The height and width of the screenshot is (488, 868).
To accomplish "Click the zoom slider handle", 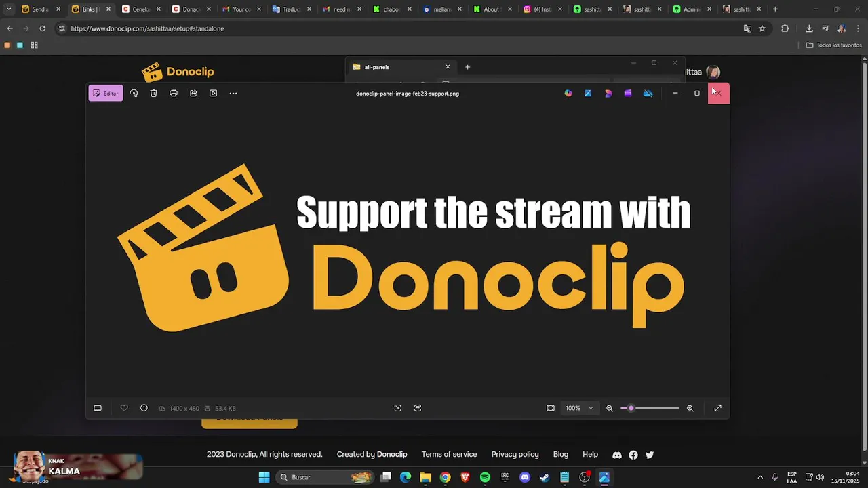I will coord(631,408).
